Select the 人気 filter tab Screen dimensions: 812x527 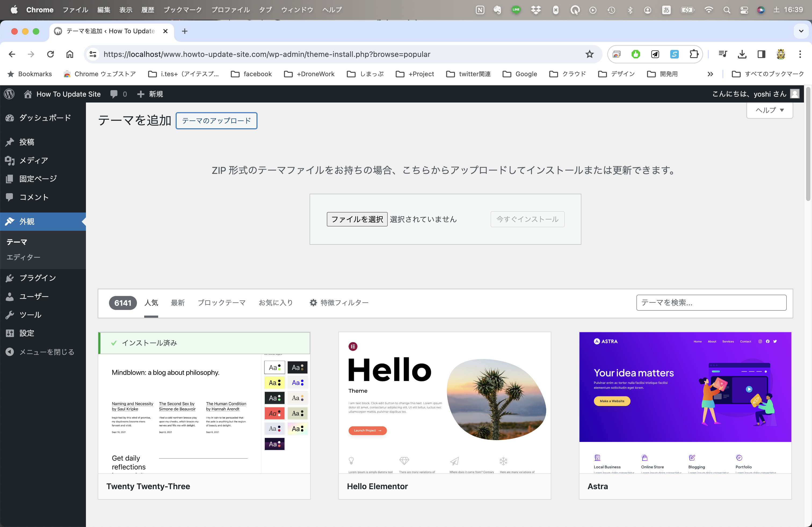coord(151,303)
